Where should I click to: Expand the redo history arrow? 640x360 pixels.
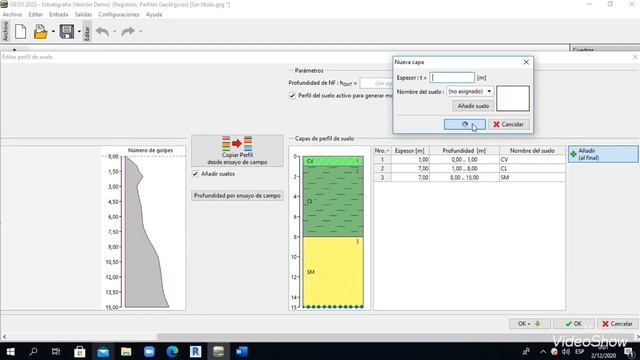pyautogui.click(x=140, y=31)
